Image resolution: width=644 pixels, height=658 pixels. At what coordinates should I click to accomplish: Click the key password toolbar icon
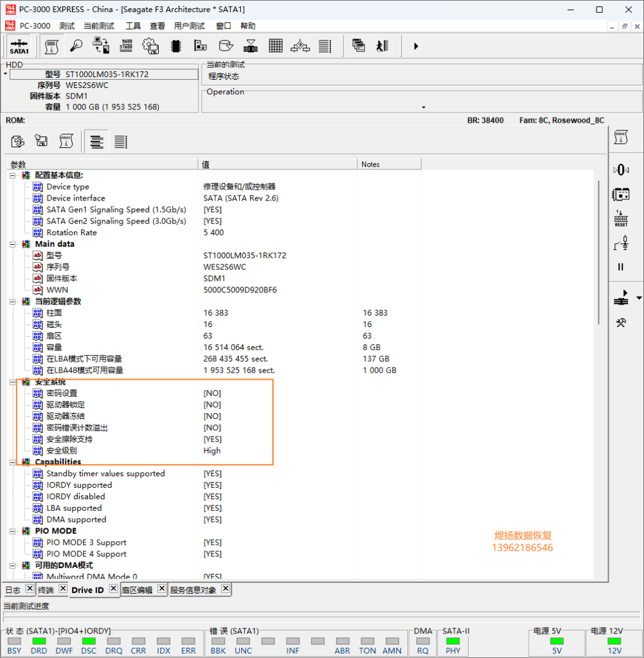[76, 46]
